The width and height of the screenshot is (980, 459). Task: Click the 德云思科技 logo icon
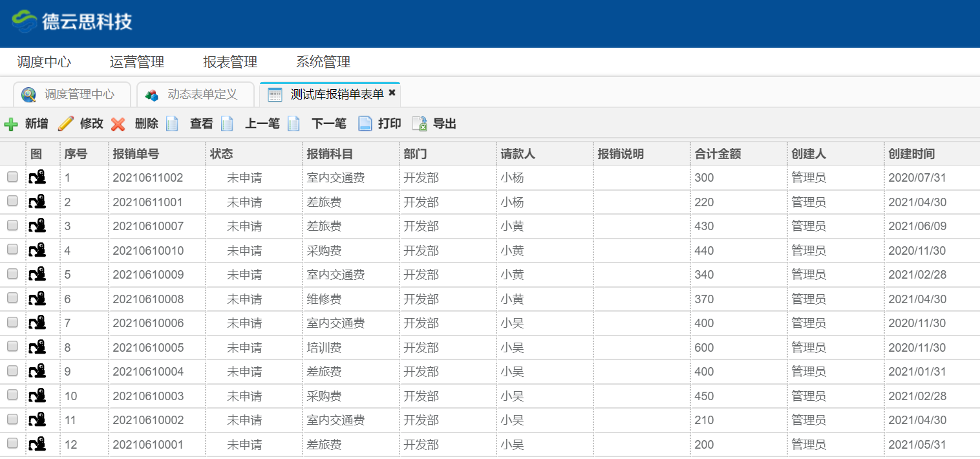point(25,23)
